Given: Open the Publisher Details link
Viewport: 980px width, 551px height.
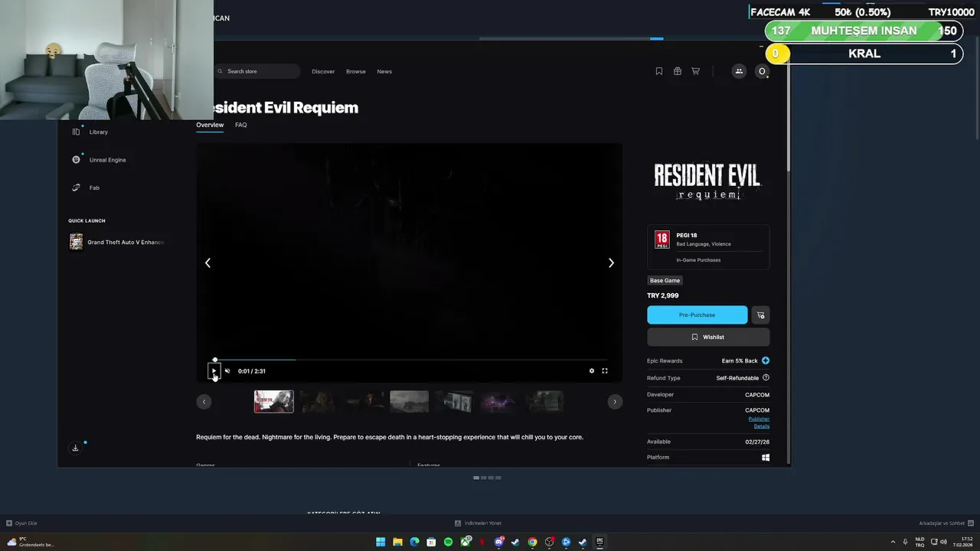Looking at the screenshot, I should pos(759,422).
